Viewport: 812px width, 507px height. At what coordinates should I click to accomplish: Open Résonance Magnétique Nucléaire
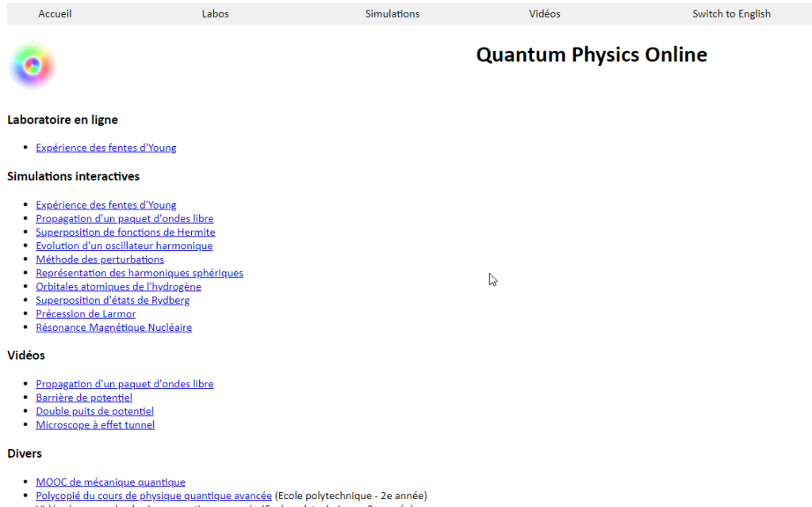click(x=113, y=327)
